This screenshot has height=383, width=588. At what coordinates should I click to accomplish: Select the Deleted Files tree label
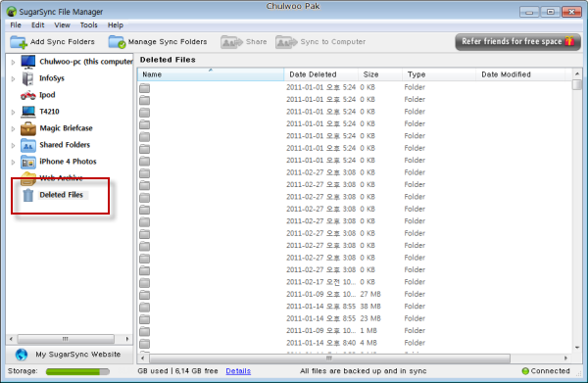coord(61,195)
